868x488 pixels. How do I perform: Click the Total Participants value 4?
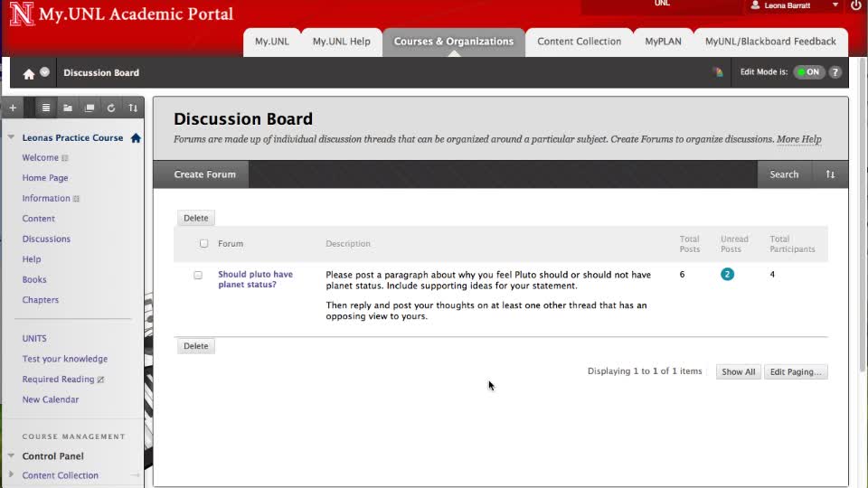pyautogui.click(x=772, y=275)
